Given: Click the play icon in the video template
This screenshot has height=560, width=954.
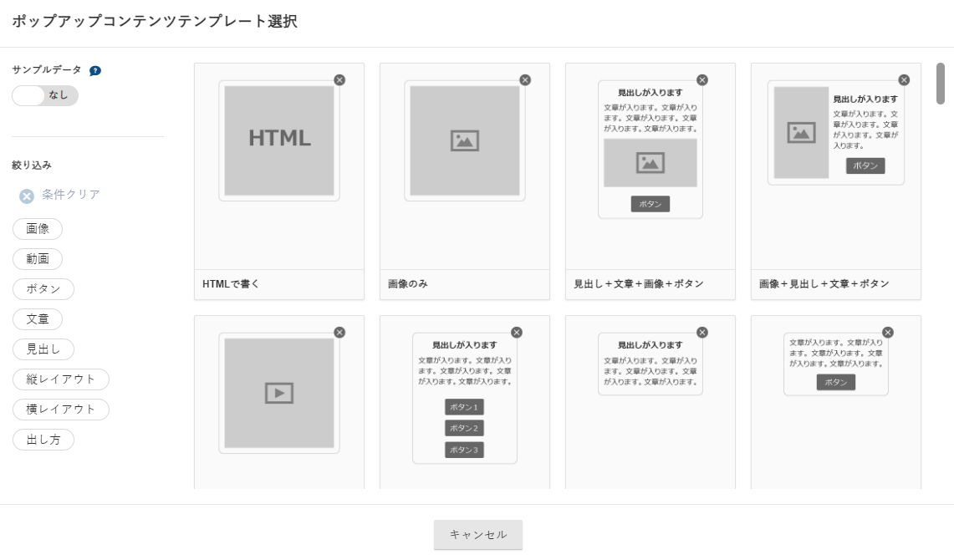Looking at the screenshot, I should [x=279, y=393].
